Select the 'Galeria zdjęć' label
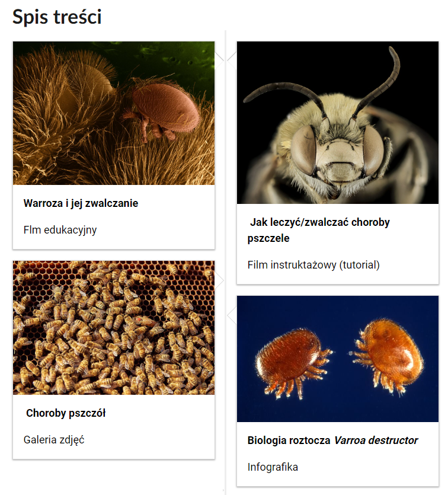 click(54, 440)
